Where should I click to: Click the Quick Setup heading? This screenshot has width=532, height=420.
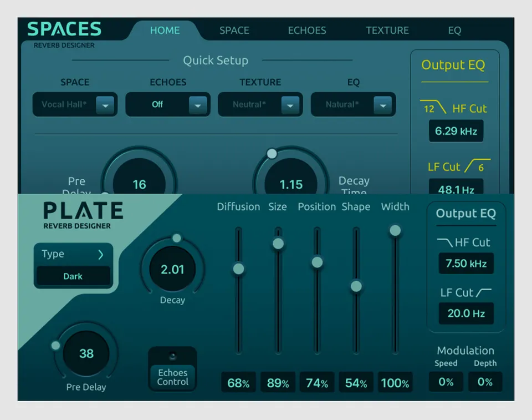click(216, 60)
